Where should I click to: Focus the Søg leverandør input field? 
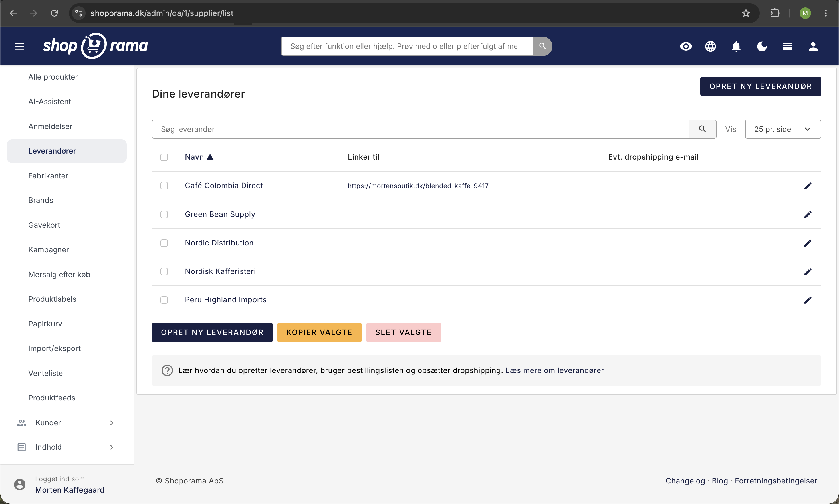420,129
